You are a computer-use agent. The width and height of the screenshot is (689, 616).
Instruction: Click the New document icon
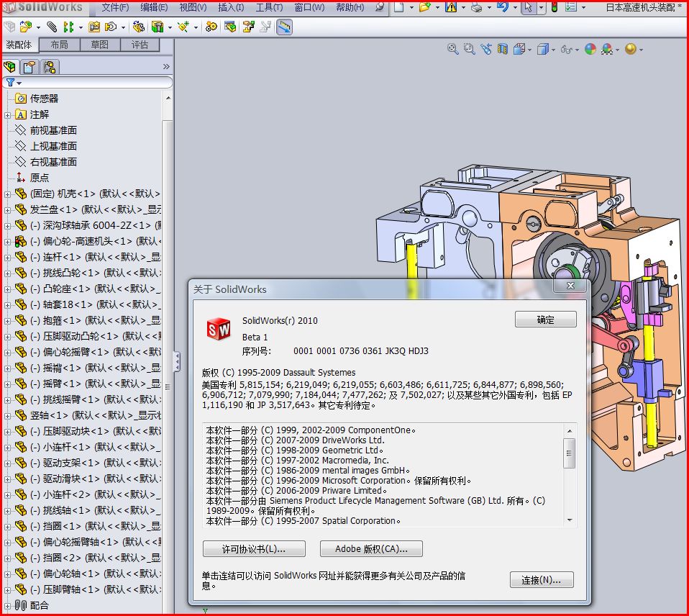[398, 7]
